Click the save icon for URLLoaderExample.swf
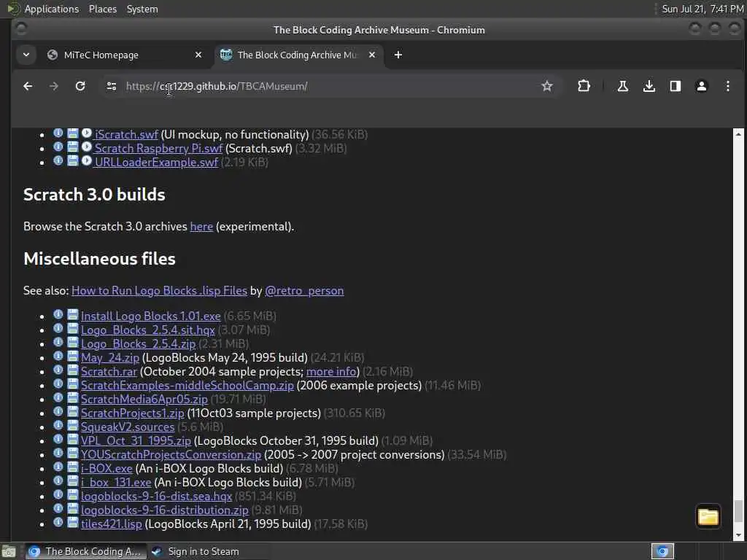 tap(72, 161)
